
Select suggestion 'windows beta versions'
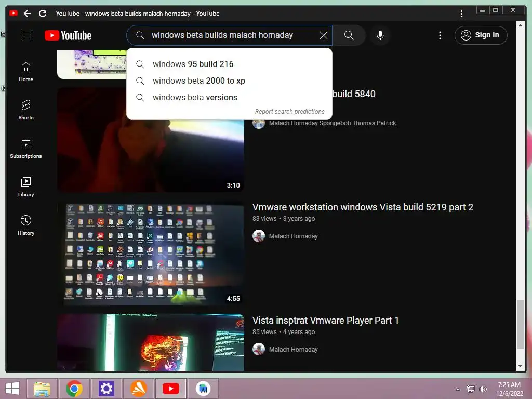[229, 97]
